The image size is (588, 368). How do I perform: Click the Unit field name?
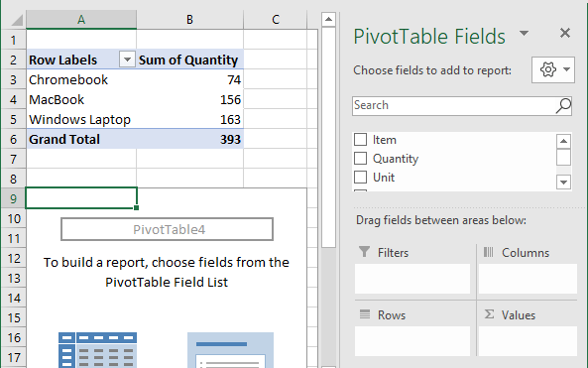(384, 178)
